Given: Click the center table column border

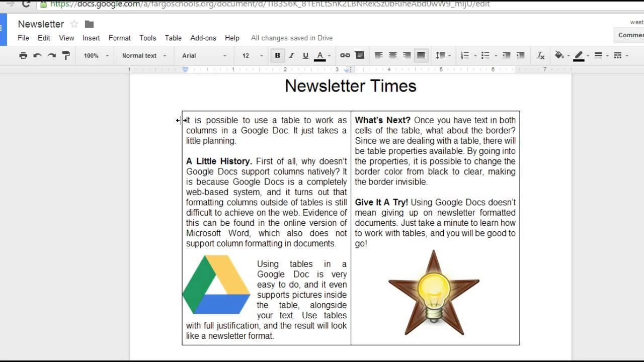Looking at the screenshot, I should [351, 228].
